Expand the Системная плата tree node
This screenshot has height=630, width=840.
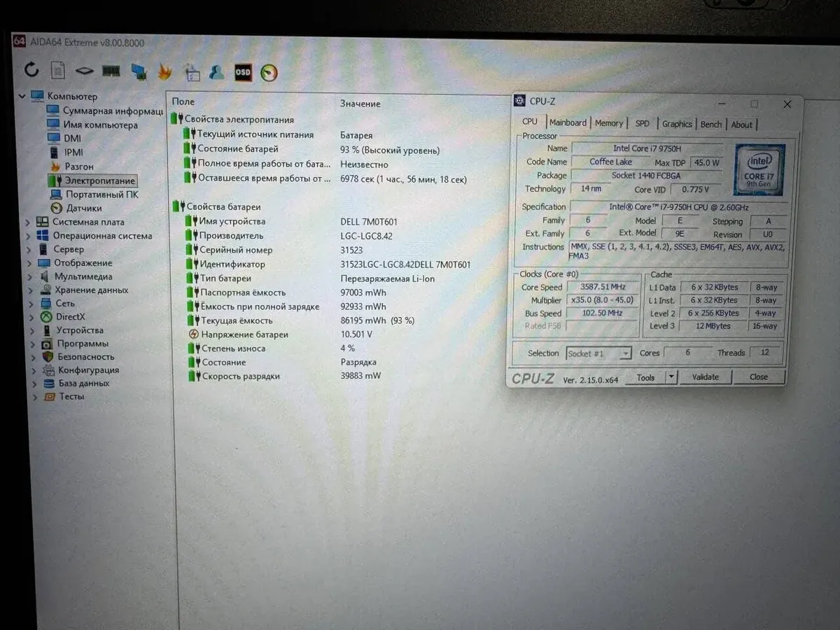[x=28, y=223]
